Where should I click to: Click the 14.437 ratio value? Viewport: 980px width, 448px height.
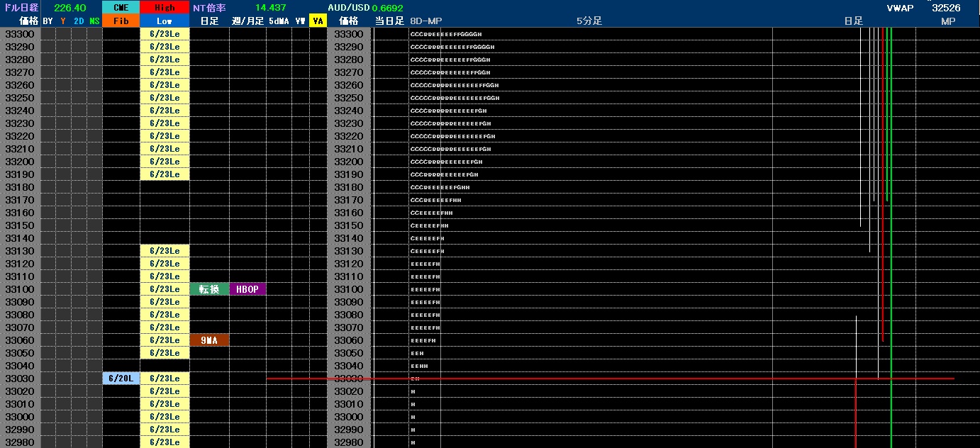[271, 7]
